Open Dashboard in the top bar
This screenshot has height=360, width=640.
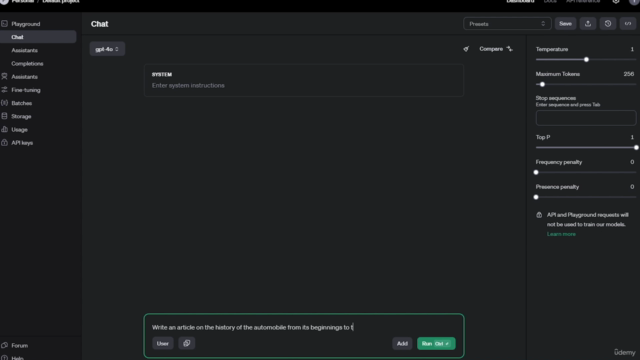point(520,2)
